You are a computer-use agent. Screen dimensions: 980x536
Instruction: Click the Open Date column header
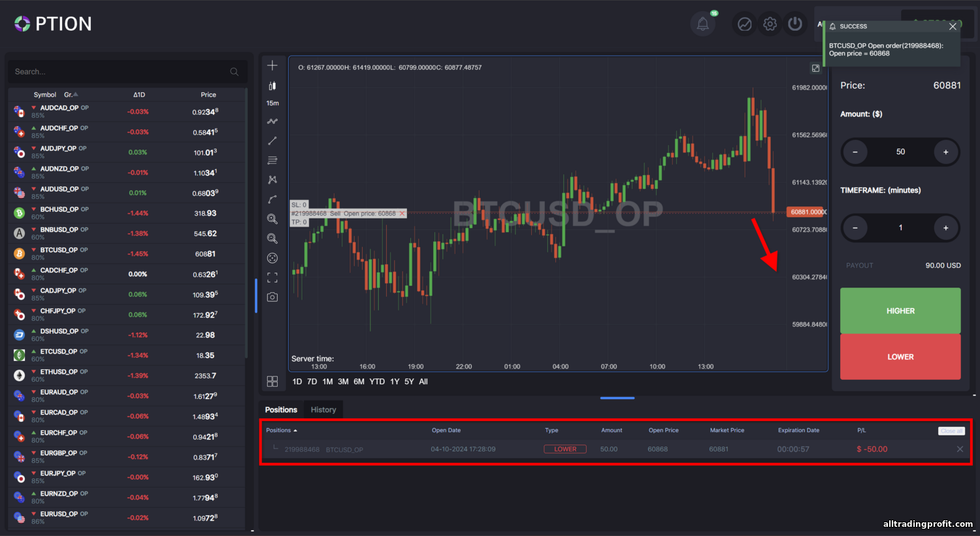click(x=446, y=430)
